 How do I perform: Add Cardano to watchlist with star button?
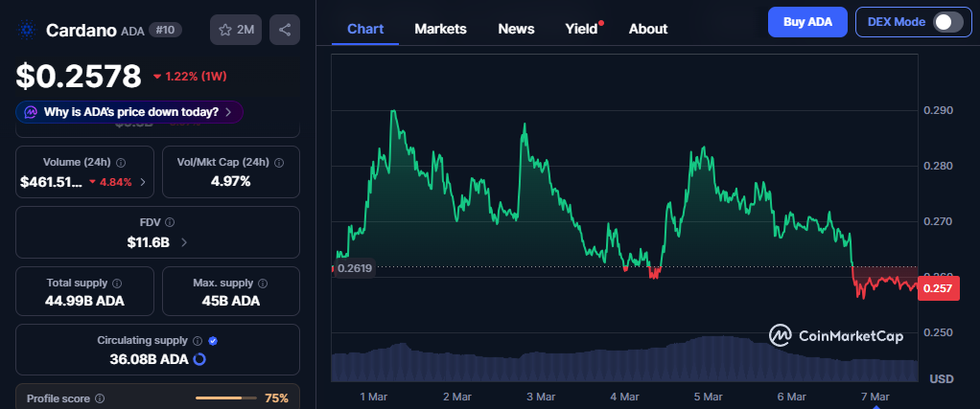[x=236, y=30]
